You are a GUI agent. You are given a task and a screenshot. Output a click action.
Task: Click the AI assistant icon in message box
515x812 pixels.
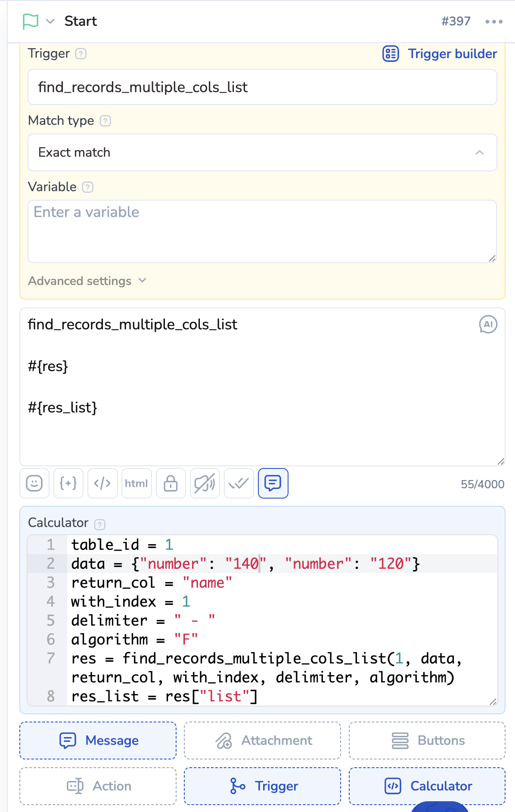click(x=488, y=325)
